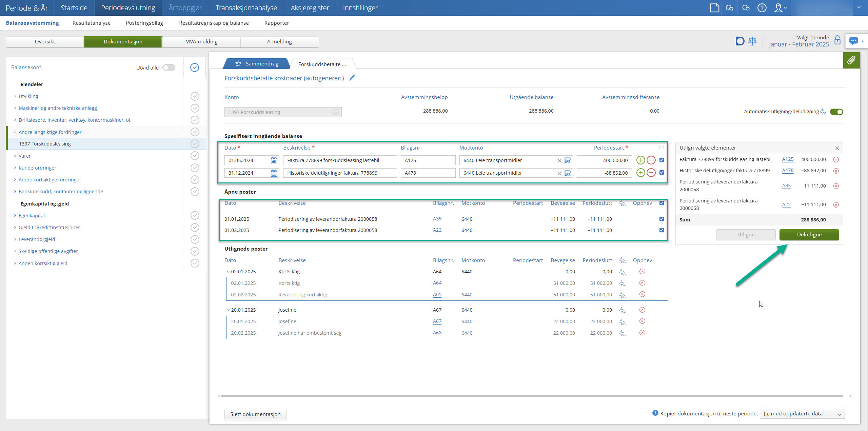Click the balance scale icon
Screen dimensions: 868x431
coord(752,41)
